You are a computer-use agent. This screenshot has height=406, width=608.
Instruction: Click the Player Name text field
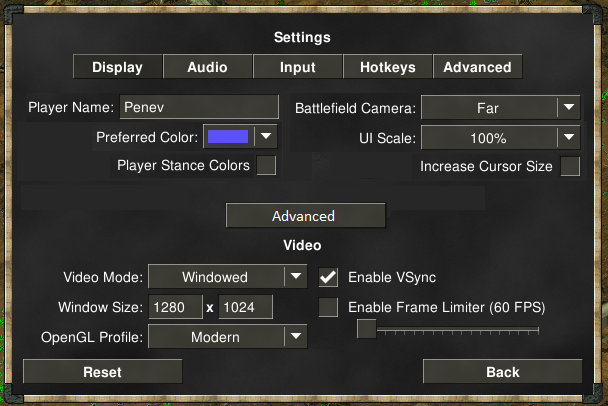click(199, 107)
